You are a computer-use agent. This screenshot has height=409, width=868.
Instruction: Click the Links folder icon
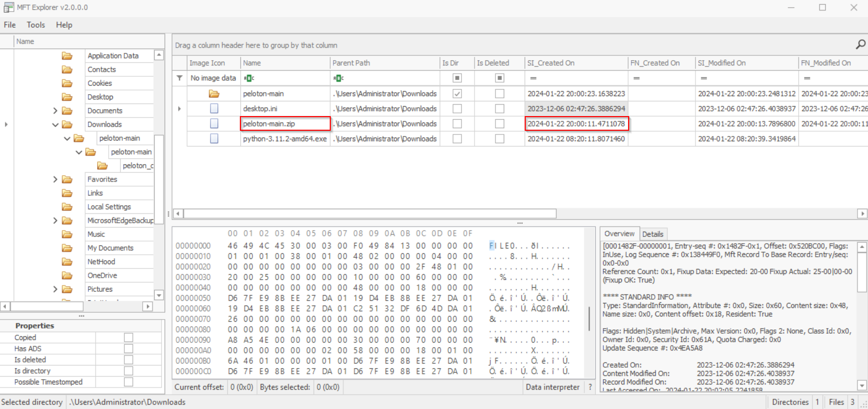[67, 193]
